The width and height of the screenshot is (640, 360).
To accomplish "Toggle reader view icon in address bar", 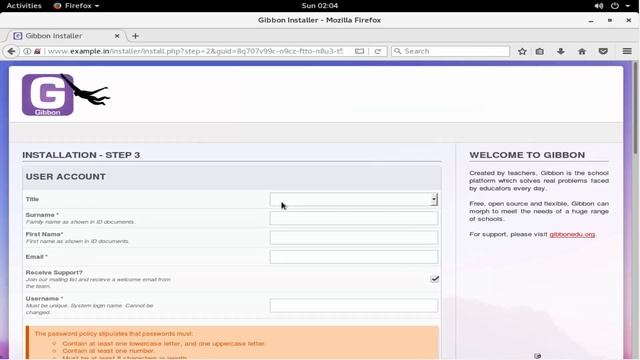I will click(359, 51).
